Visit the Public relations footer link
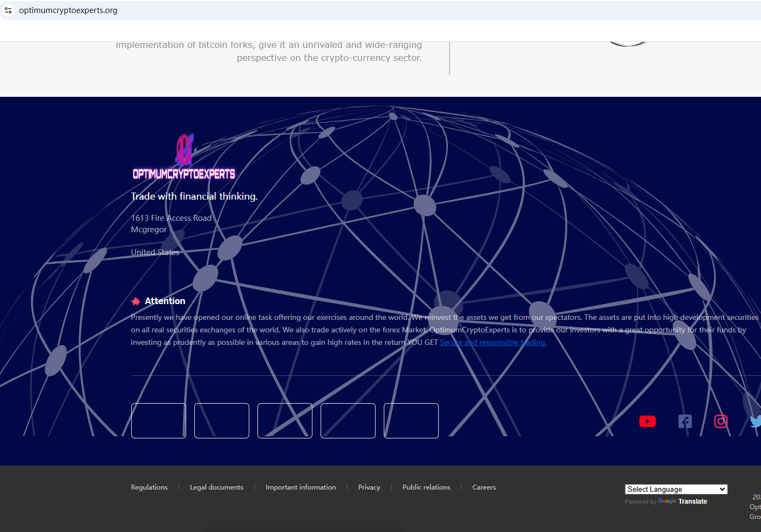 426,487
